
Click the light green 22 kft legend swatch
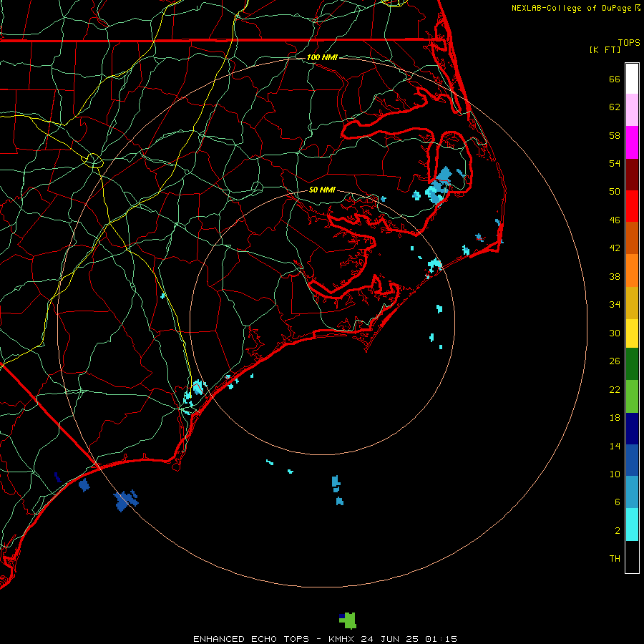pos(632,396)
